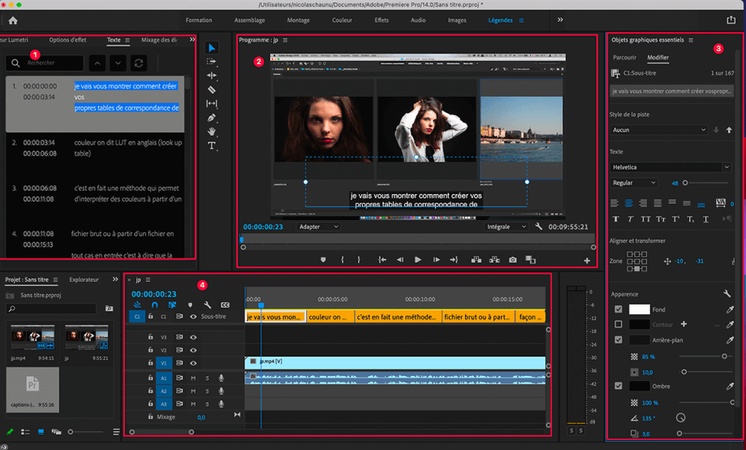Open the Adapter zoom level dropdown

pos(318,226)
